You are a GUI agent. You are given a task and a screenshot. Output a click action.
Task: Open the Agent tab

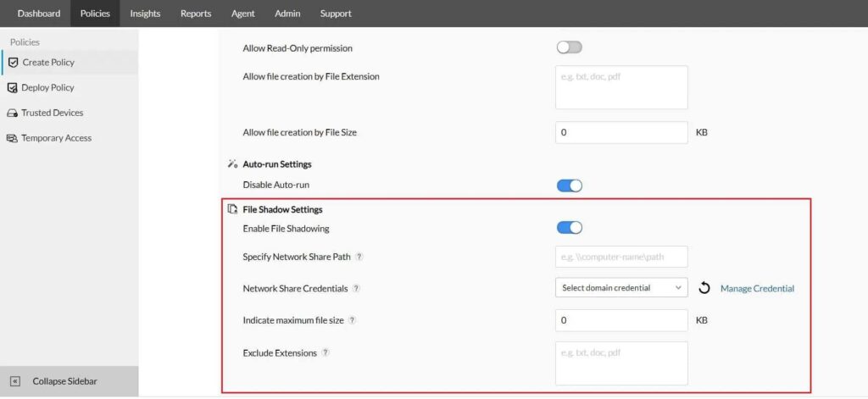point(243,14)
